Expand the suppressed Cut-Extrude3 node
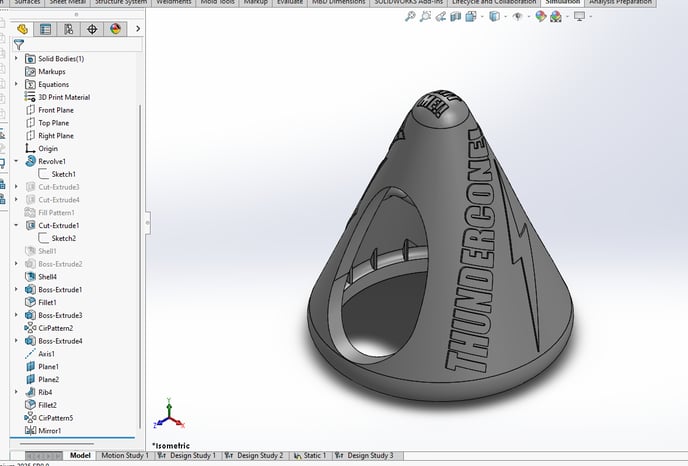 point(16,186)
